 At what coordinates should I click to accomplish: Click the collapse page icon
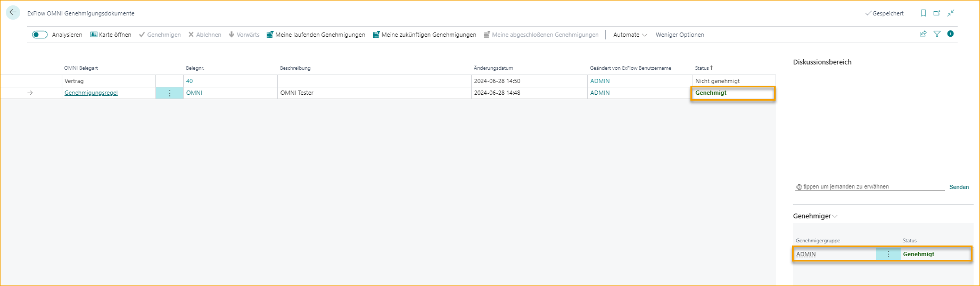coord(951,13)
